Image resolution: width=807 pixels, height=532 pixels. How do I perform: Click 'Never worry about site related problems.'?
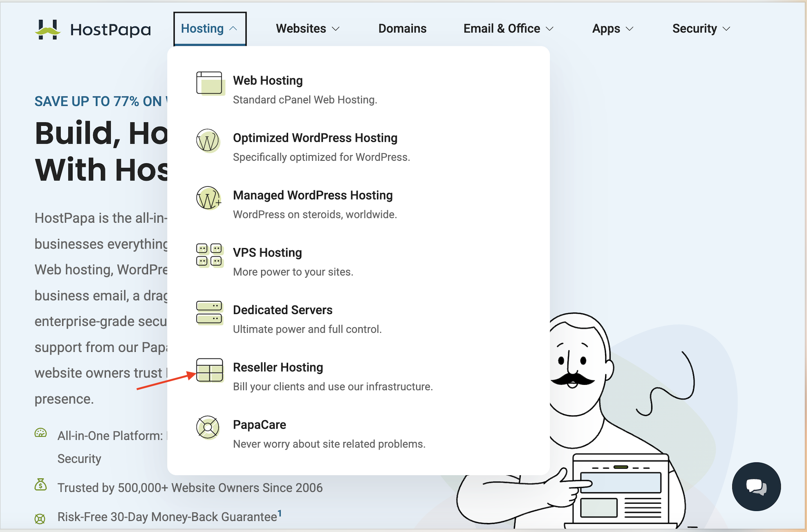pyautogui.click(x=329, y=444)
